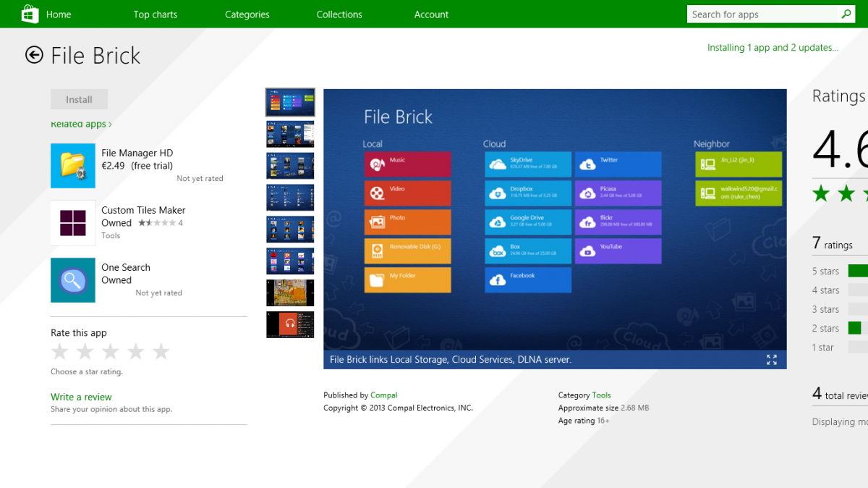The image size is (868, 488).
Task: Select the first screenshot thumbnail
Action: pyautogui.click(x=290, y=103)
